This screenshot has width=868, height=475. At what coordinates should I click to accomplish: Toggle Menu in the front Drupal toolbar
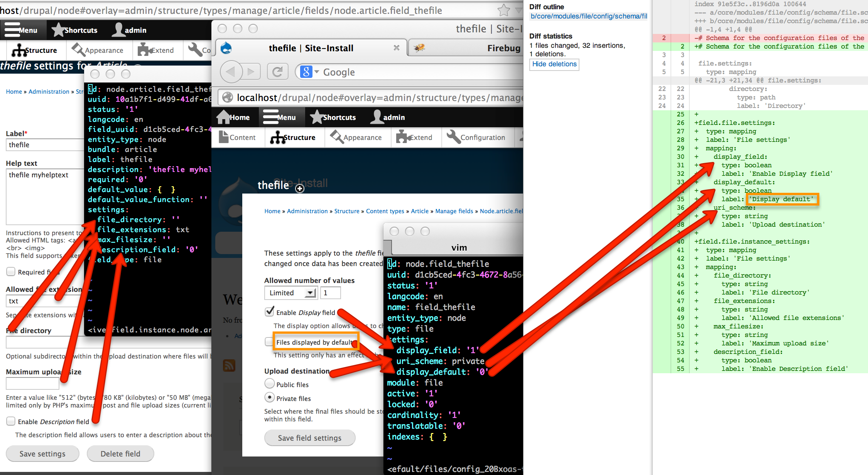click(x=279, y=117)
